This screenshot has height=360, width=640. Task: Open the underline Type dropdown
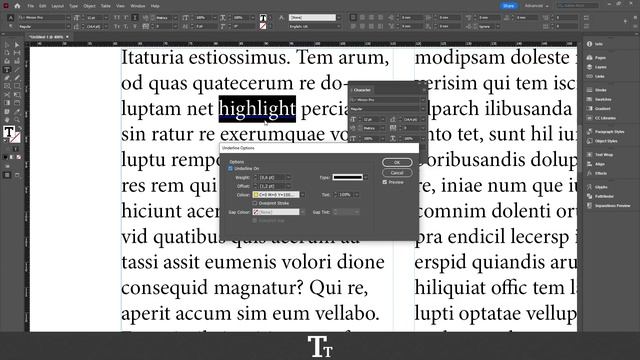click(x=365, y=177)
